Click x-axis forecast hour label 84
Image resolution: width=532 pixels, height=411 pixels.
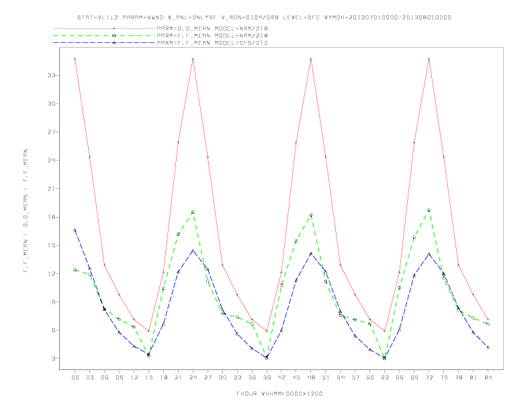click(x=488, y=377)
